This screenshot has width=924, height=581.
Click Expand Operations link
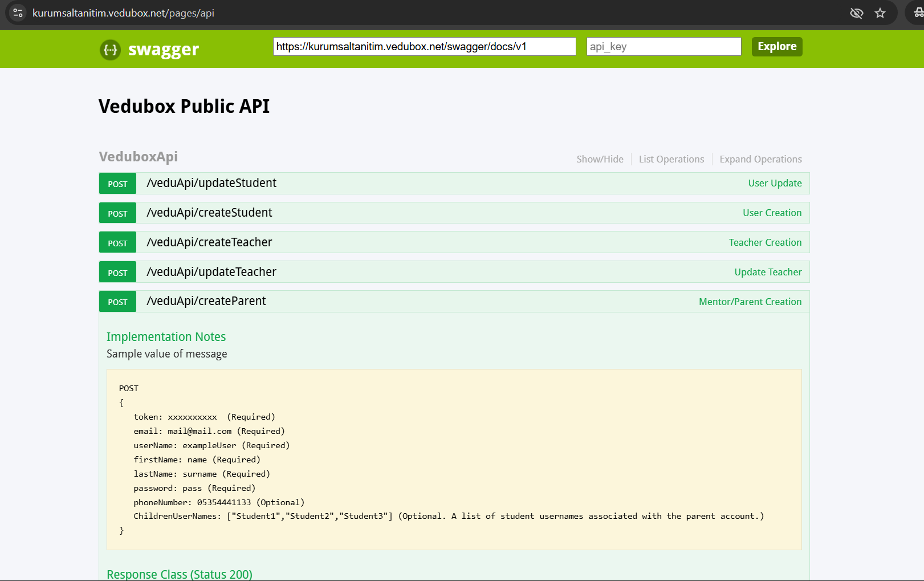tap(760, 159)
